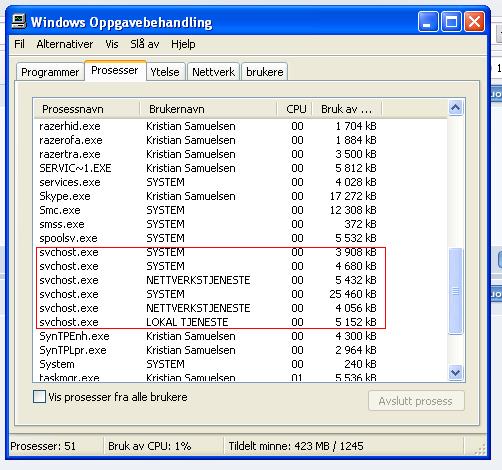Viewport: 502px width, 470px height.
Task: Close the Windows Oppgavebehandling window
Action: [475, 22]
